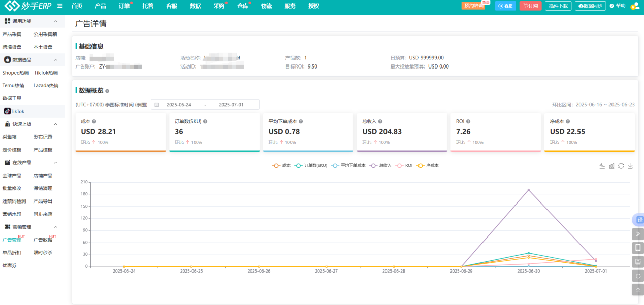Viewport: 644px width, 305px height.
Task: Switch chart to line view icon
Action: pos(602,166)
